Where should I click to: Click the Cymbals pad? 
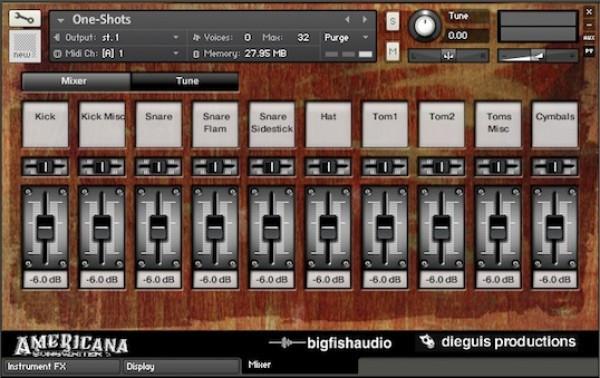point(555,124)
